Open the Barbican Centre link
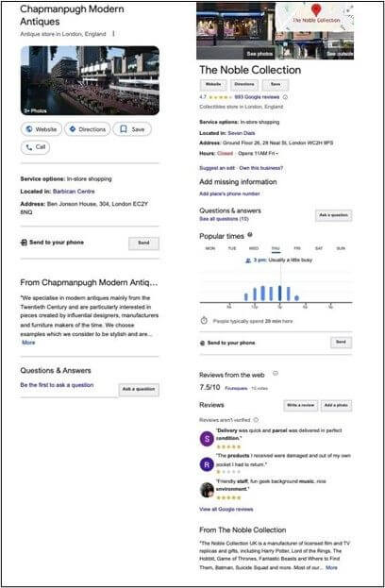This screenshot has height=588, width=385. tap(74, 192)
